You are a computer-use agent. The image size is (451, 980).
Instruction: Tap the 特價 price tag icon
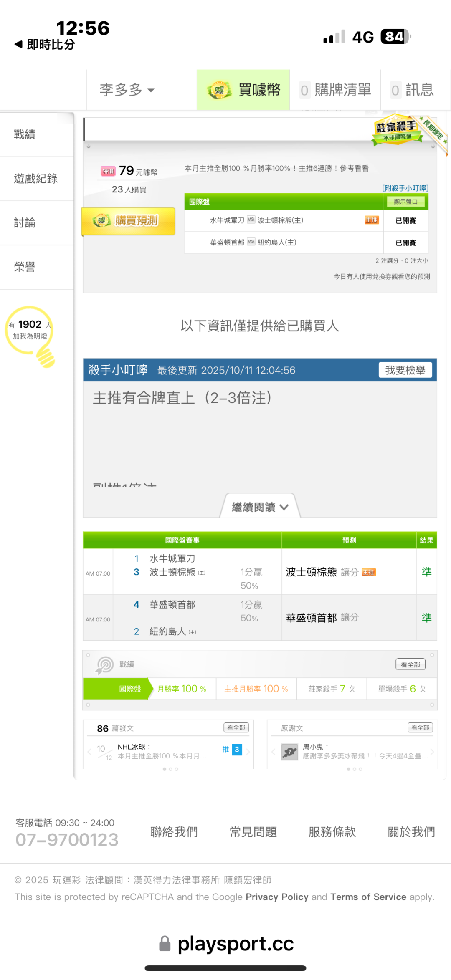coord(108,171)
